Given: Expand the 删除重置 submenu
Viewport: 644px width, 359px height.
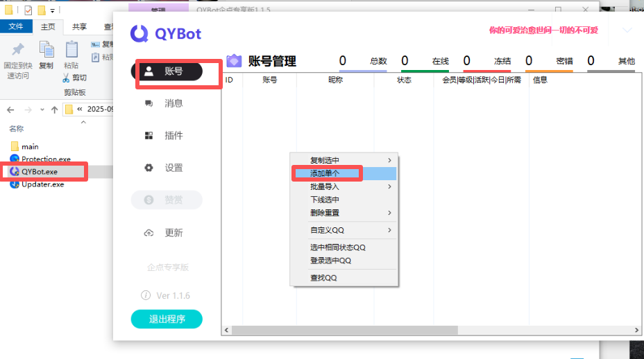Looking at the screenshot, I should click(x=344, y=213).
